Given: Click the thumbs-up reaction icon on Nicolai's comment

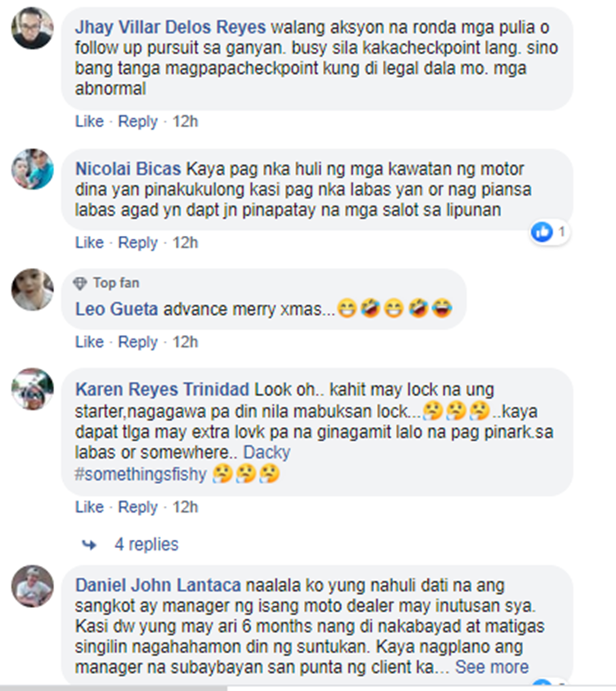Looking at the screenshot, I should point(542,232).
